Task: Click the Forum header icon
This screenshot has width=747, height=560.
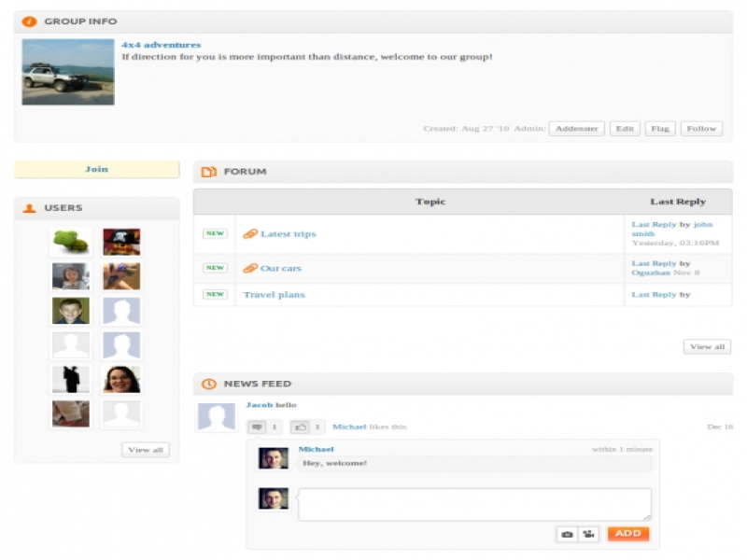Action: pyautogui.click(x=209, y=172)
